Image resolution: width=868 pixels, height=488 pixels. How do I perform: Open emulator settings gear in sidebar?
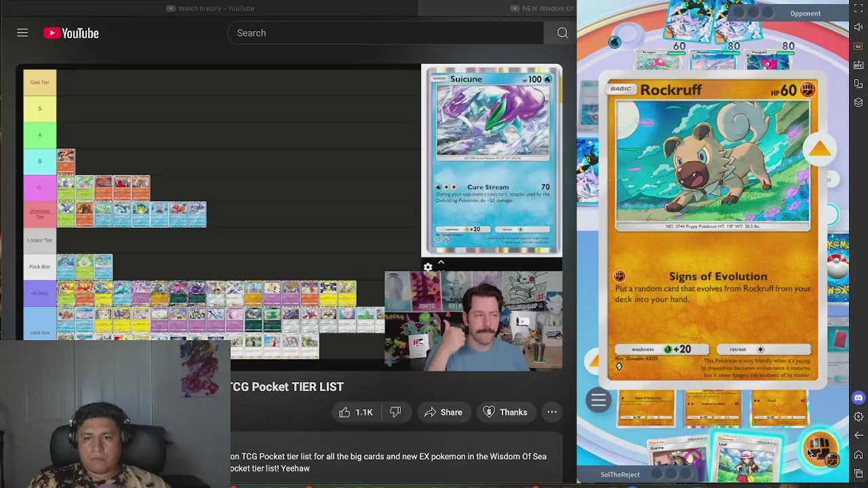pos(859,416)
